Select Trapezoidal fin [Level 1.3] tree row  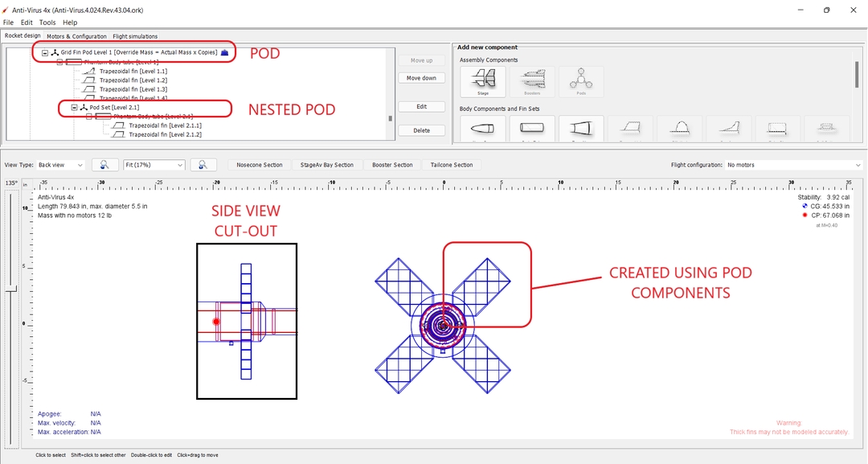(x=133, y=89)
